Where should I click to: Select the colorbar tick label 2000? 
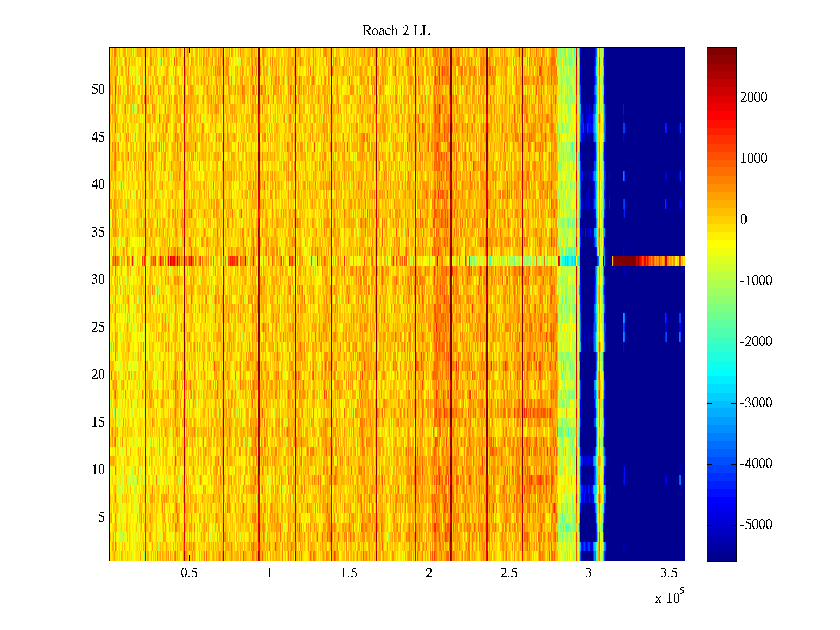coord(753,97)
